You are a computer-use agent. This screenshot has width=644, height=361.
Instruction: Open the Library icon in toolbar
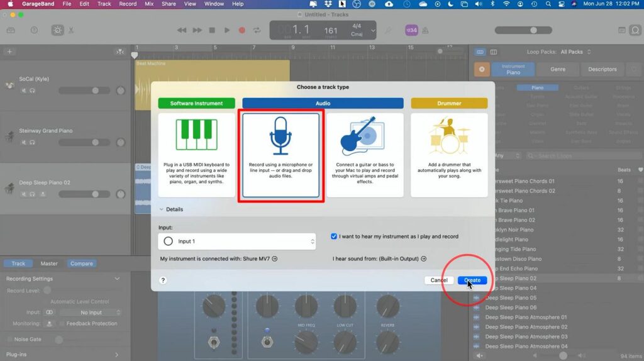coord(11,30)
